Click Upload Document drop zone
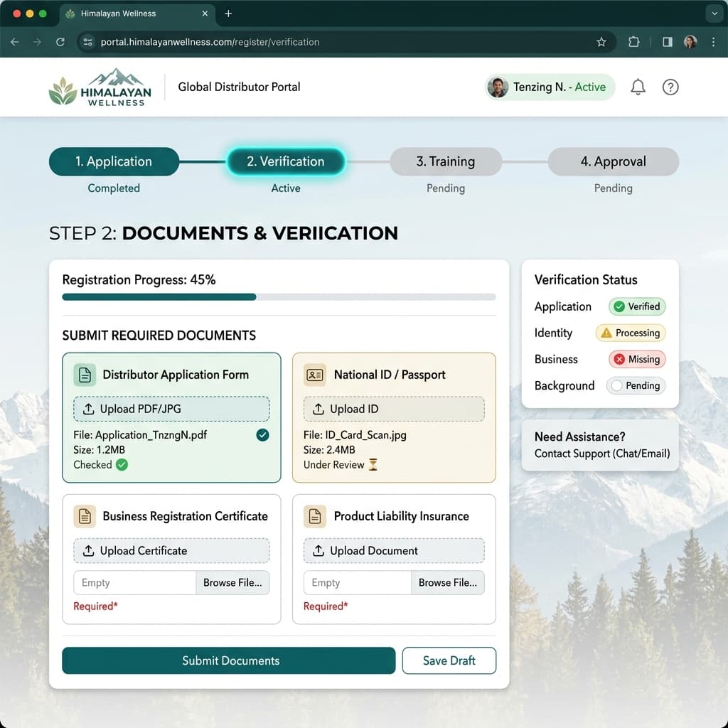The height and width of the screenshot is (728, 728). 394,551
